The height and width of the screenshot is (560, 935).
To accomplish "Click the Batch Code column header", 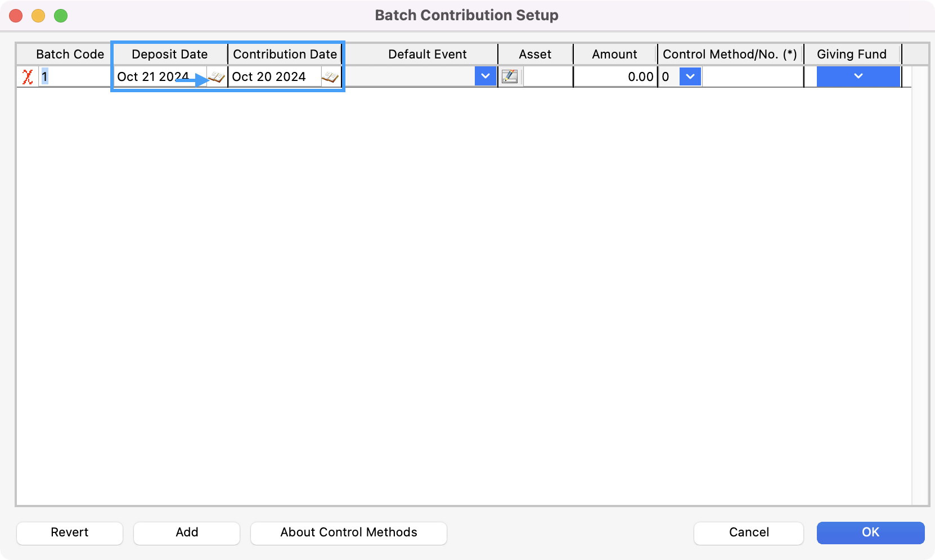I will click(70, 55).
